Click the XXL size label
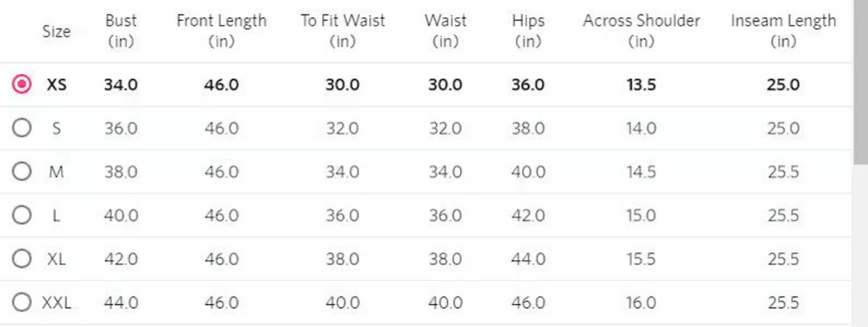The width and height of the screenshot is (868, 327). pos(56,302)
